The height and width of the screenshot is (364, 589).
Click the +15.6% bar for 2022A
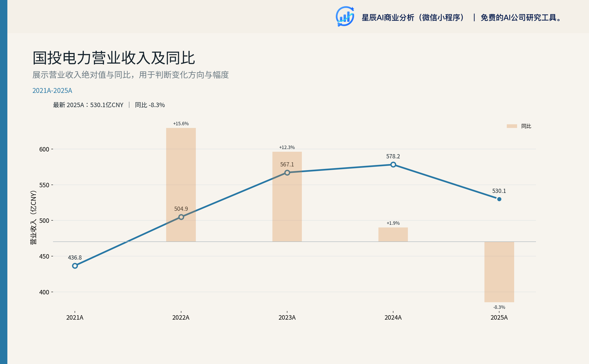(181, 185)
